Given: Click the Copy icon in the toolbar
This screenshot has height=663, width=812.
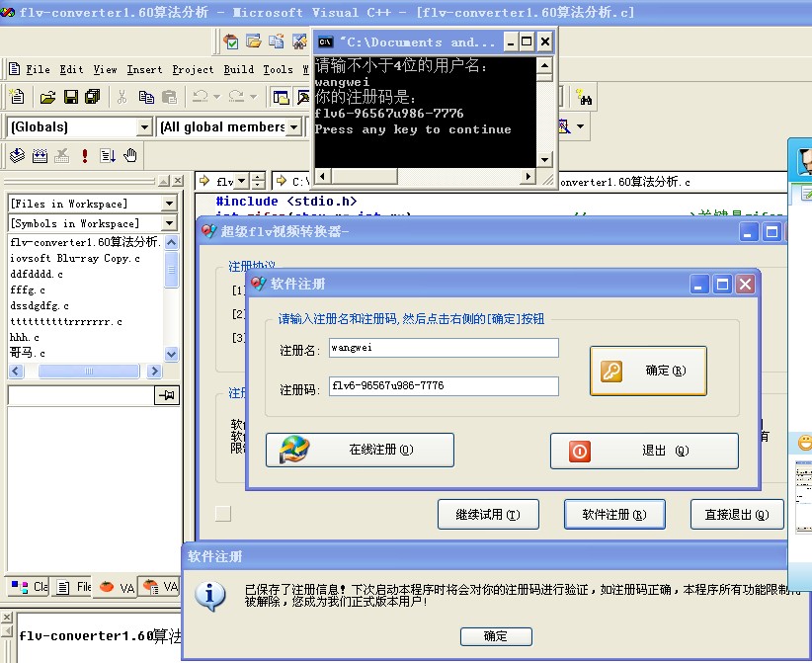Looking at the screenshot, I should tap(145, 97).
